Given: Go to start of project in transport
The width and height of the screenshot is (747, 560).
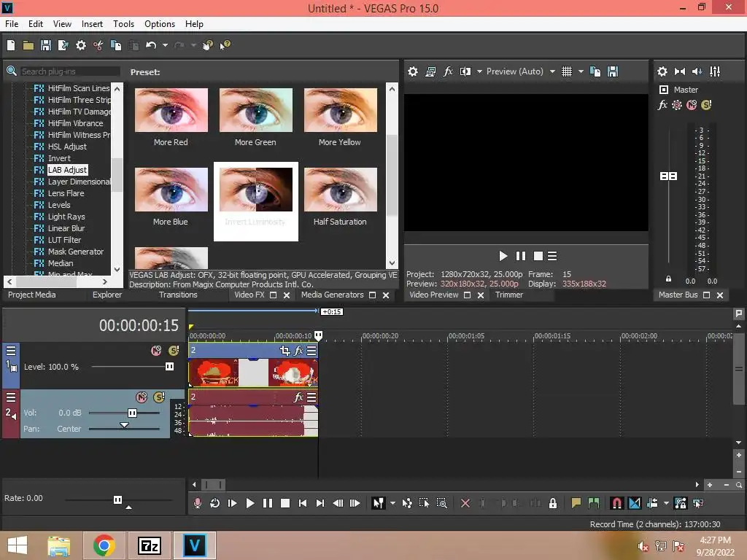Looking at the screenshot, I should click(303, 503).
